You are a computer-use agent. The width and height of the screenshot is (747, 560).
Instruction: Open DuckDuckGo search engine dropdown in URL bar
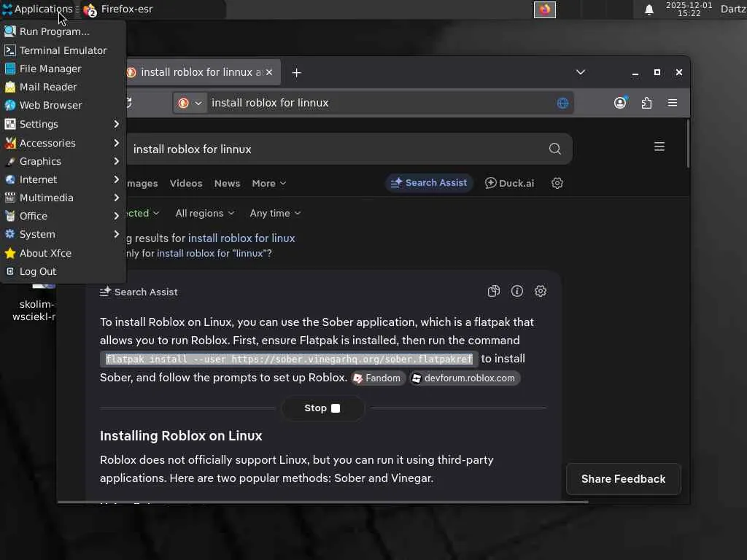click(x=190, y=103)
